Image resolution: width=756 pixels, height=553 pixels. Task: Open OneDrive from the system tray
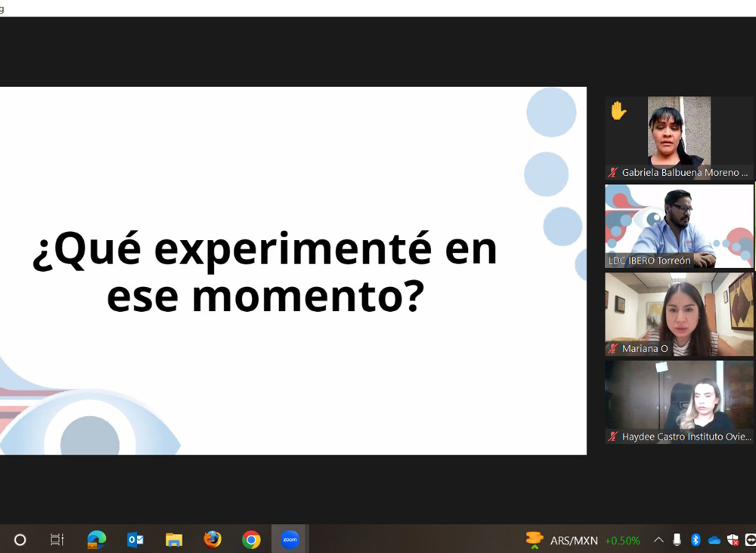pyautogui.click(x=714, y=540)
